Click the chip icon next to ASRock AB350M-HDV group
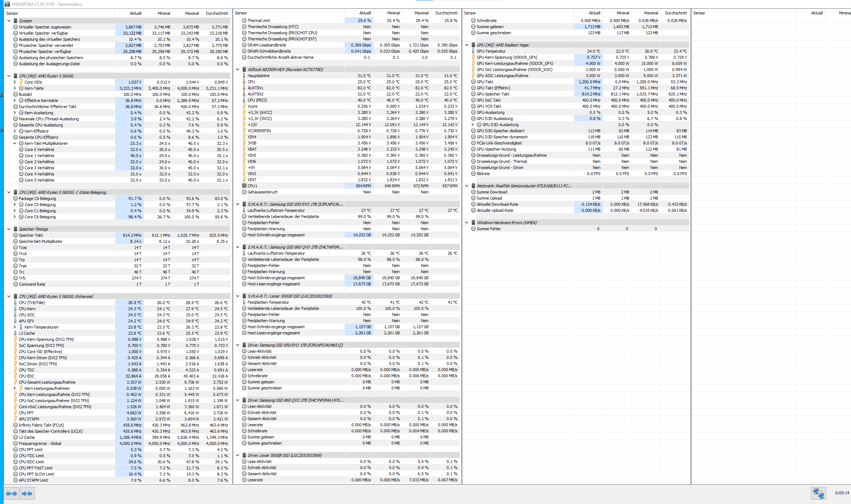The height and width of the screenshot is (504, 851). click(x=244, y=69)
